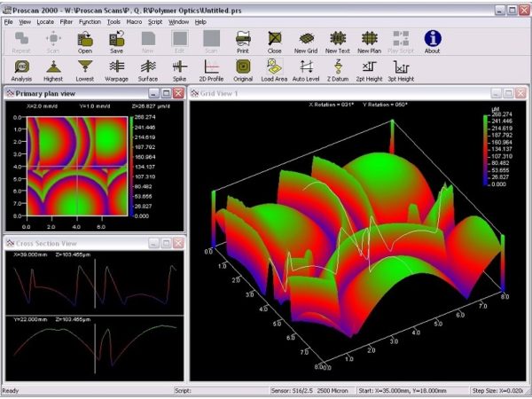Open the About information icon
This screenshot has height=399, width=532.
point(432,40)
